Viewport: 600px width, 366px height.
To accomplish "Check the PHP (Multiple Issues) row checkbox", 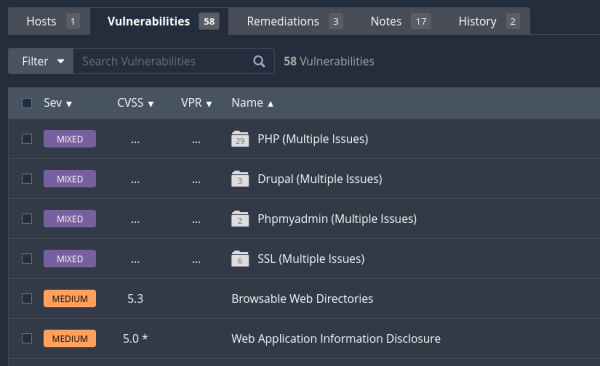I will coord(27,139).
